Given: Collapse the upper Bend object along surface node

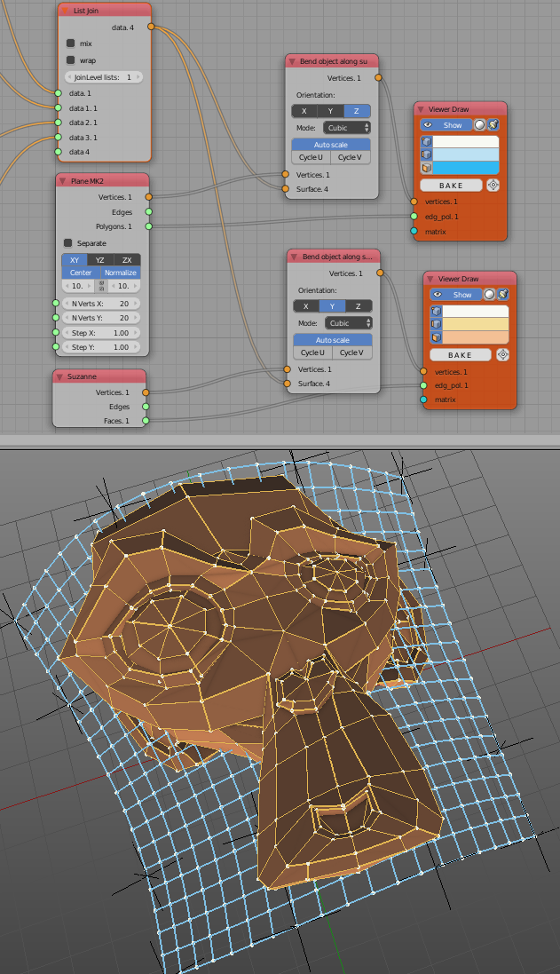Looking at the screenshot, I should (291, 61).
